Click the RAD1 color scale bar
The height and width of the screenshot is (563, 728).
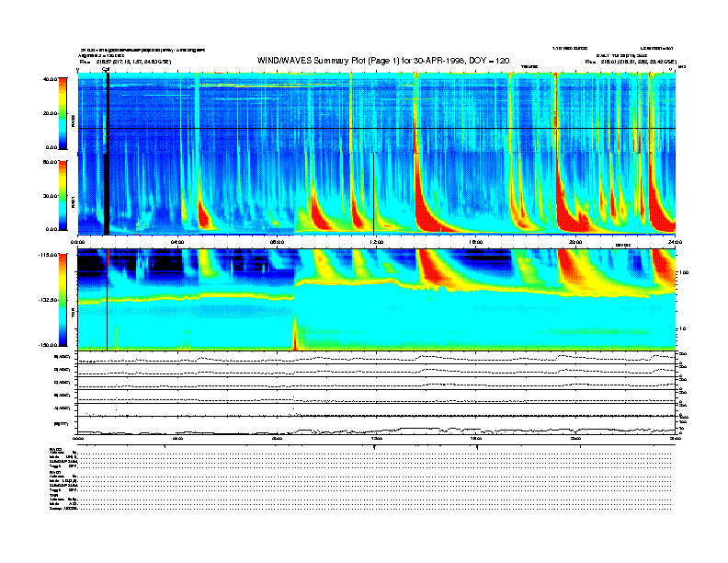63,196
